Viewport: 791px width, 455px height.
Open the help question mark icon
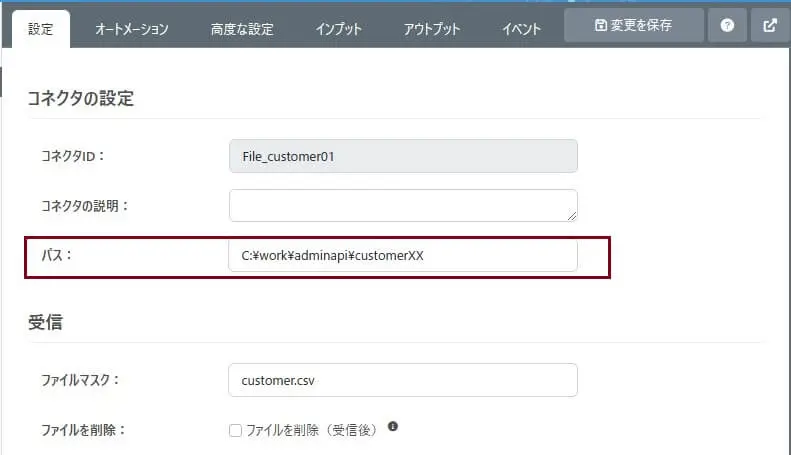coord(727,25)
